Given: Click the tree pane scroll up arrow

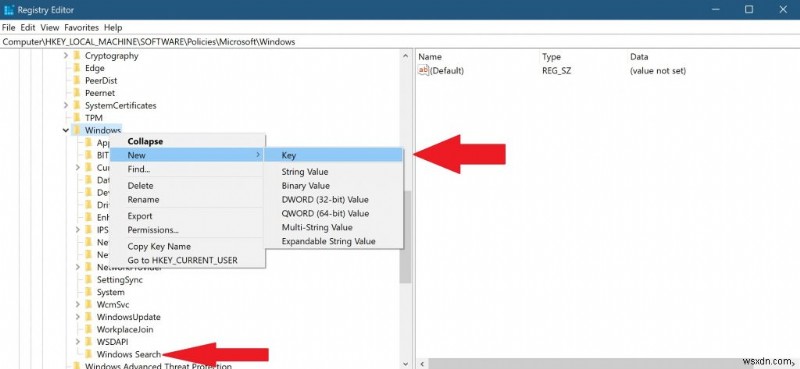Looking at the screenshot, I should pyautogui.click(x=406, y=56).
